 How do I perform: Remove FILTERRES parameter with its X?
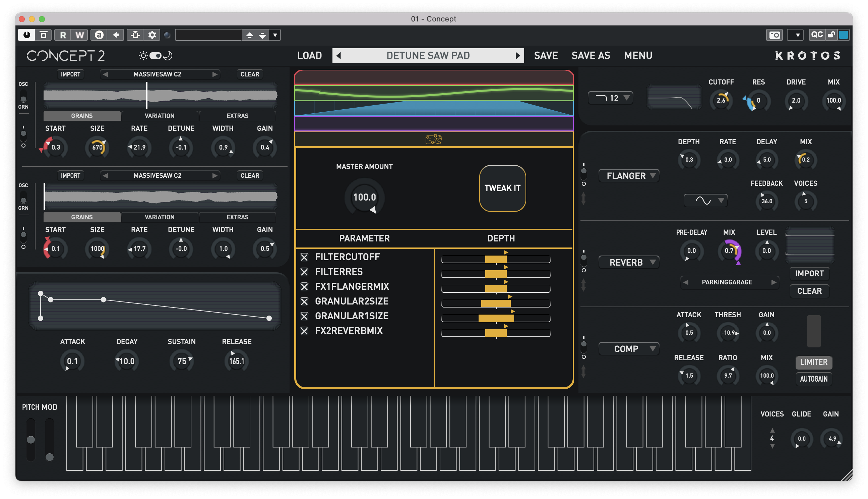pyautogui.click(x=304, y=272)
